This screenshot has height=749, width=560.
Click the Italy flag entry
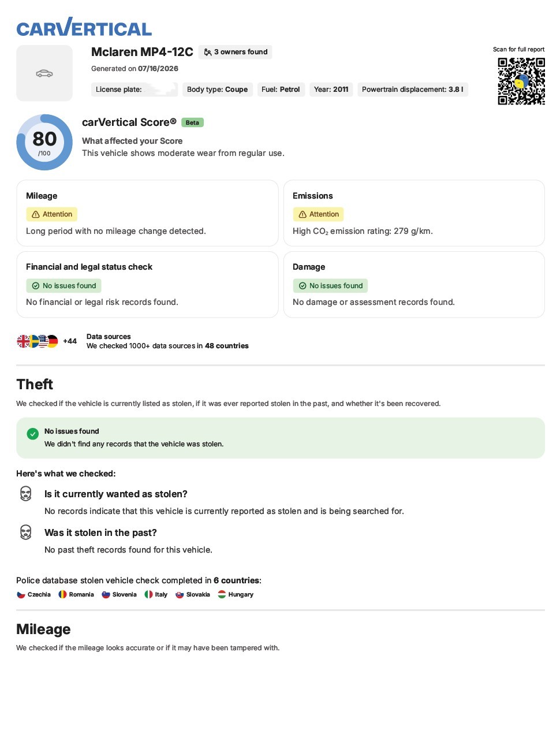[156, 594]
